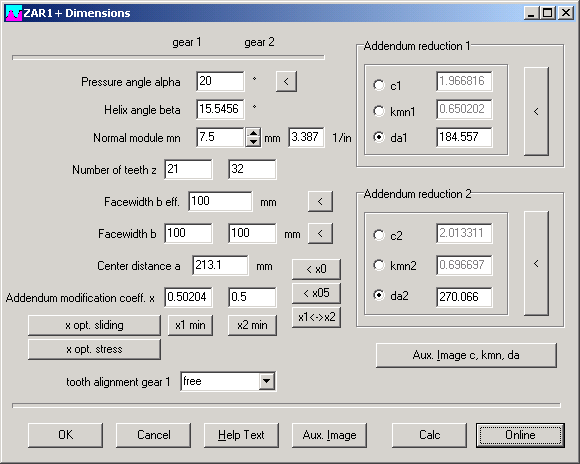Click the disabled kmn1 field showing 0.650202
Image resolution: width=580 pixels, height=464 pixels.
pos(464,109)
